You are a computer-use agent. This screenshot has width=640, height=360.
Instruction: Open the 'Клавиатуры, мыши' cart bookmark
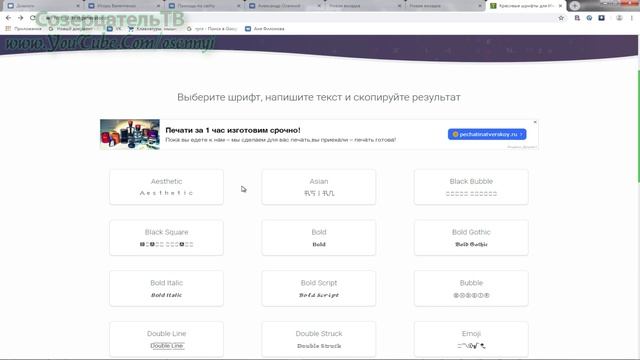pyautogui.click(x=152, y=29)
